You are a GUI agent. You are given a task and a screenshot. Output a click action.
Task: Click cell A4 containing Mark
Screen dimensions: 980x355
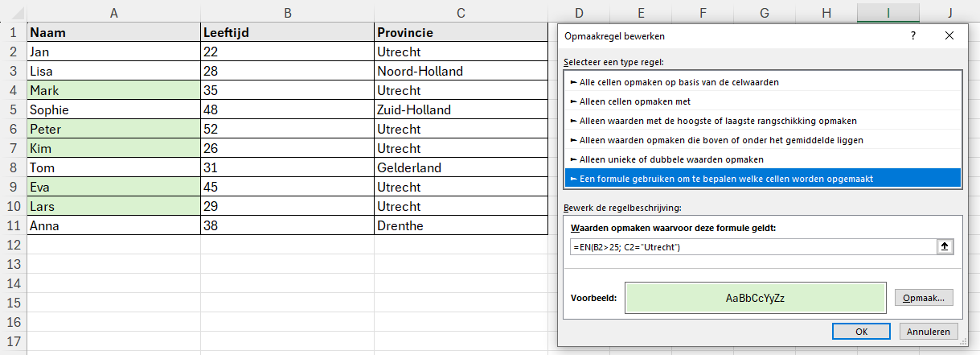point(113,91)
